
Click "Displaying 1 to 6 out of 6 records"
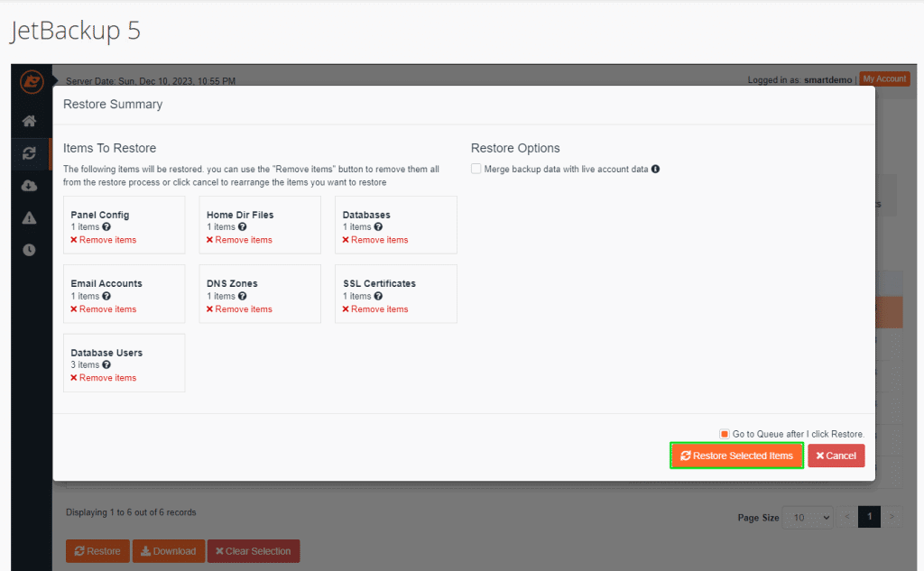131,512
